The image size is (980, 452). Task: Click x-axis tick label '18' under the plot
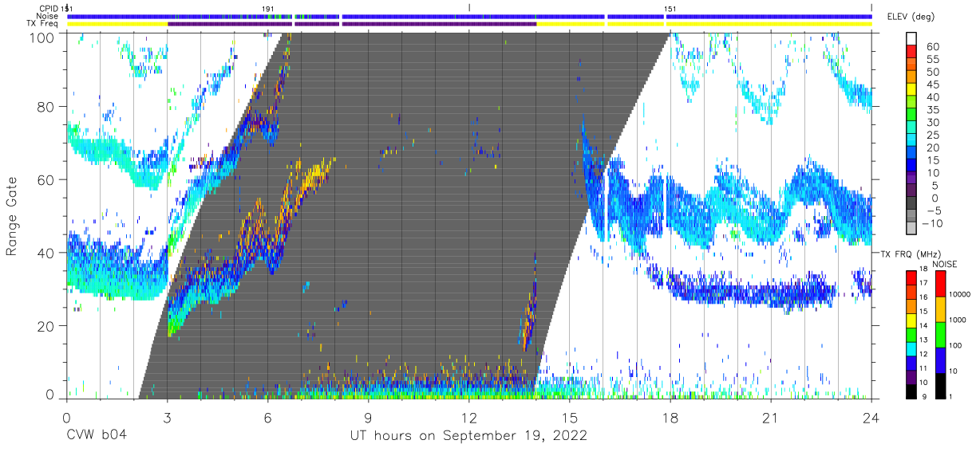point(670,417)
